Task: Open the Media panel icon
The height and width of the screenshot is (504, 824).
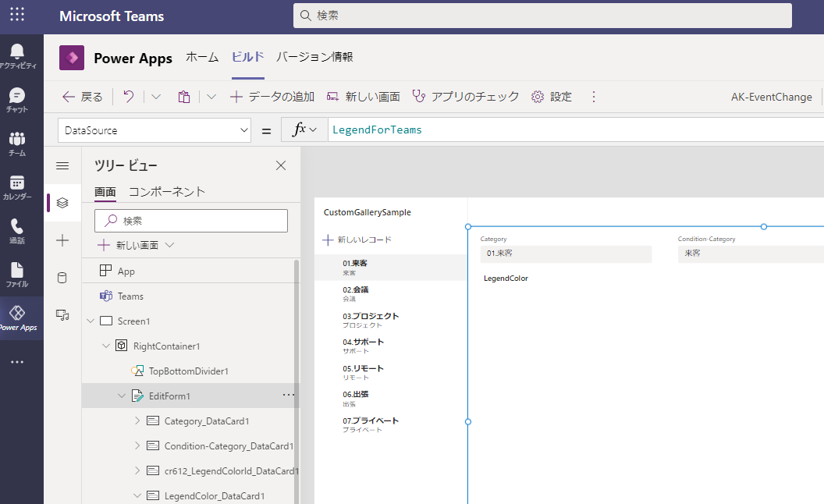Action: [62, 315]
